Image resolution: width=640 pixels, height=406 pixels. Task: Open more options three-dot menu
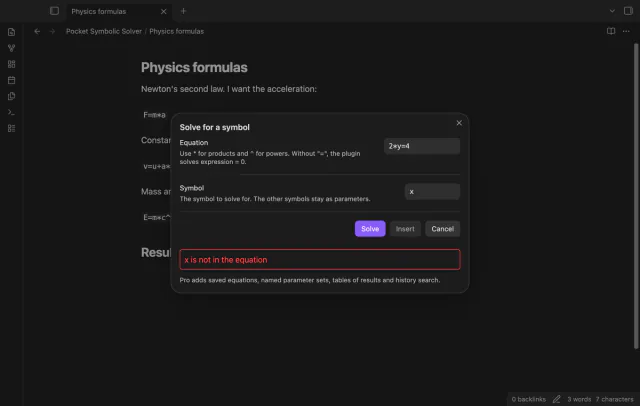(626, 31)
